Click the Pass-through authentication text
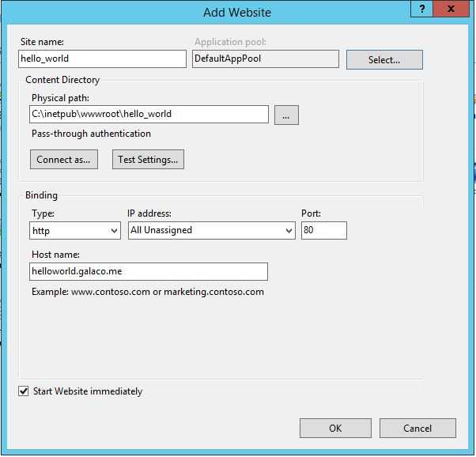476x457 pixels. pos(91,134)
